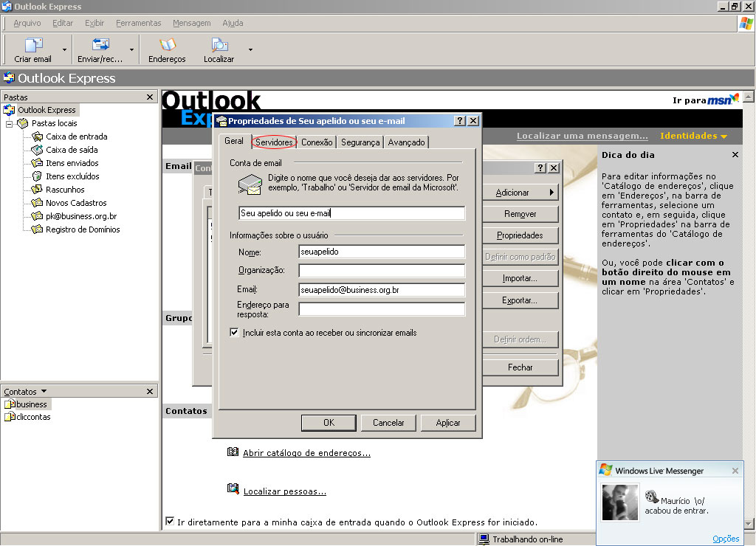The image size is (756, 546).
Task: Open the Localizar dropdown arrow
Action: tap(250, 49)
